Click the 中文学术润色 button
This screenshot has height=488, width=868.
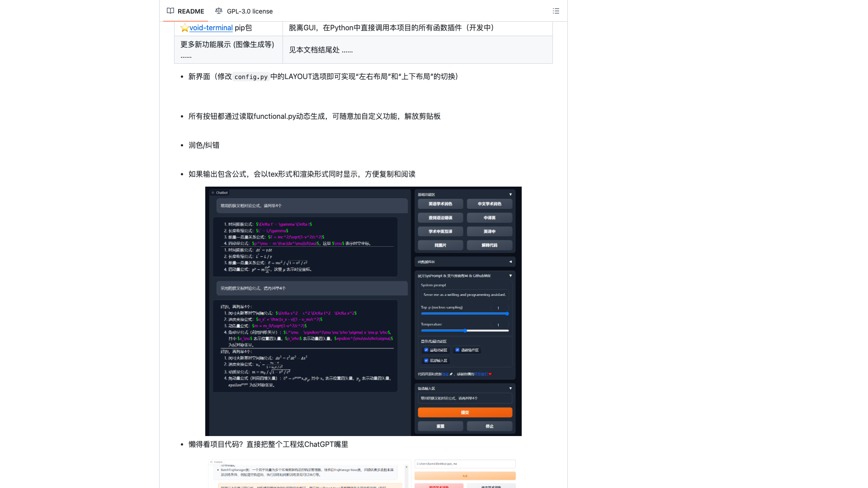point(490,204)
